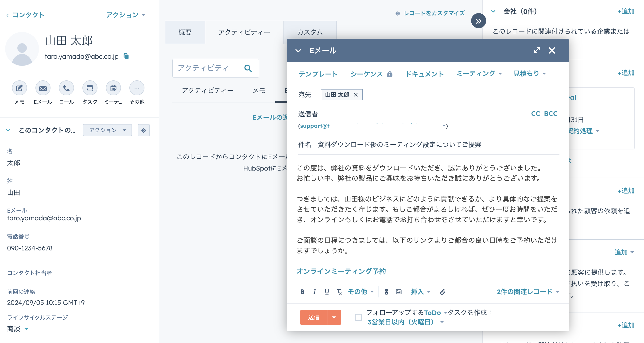Add CC recipients

(x=535, y=113)
